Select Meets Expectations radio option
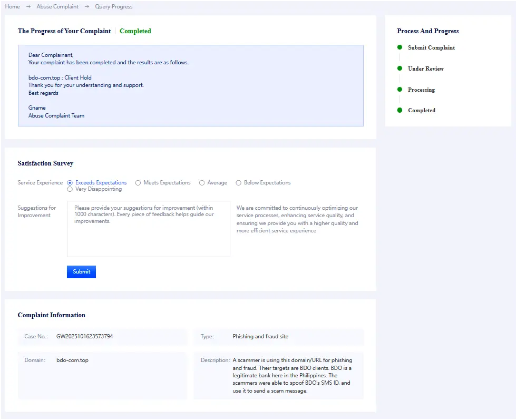 [138, 183]
